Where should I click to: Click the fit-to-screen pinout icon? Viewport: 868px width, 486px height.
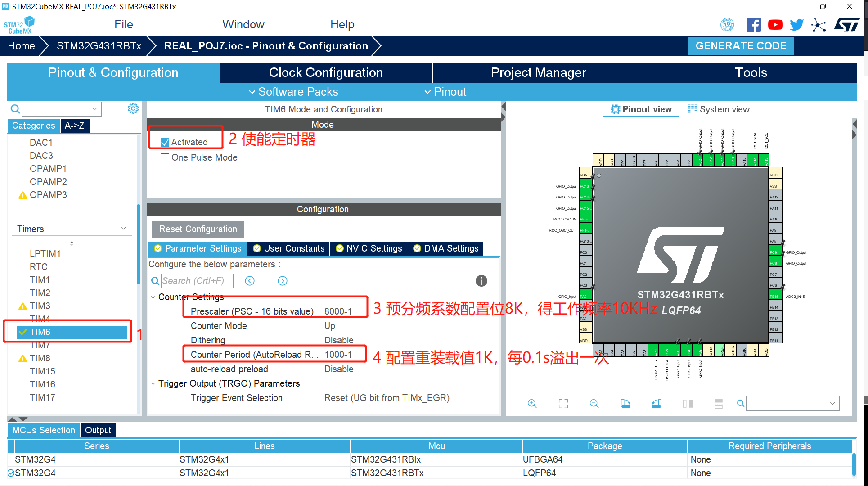(x=563, y=404)
